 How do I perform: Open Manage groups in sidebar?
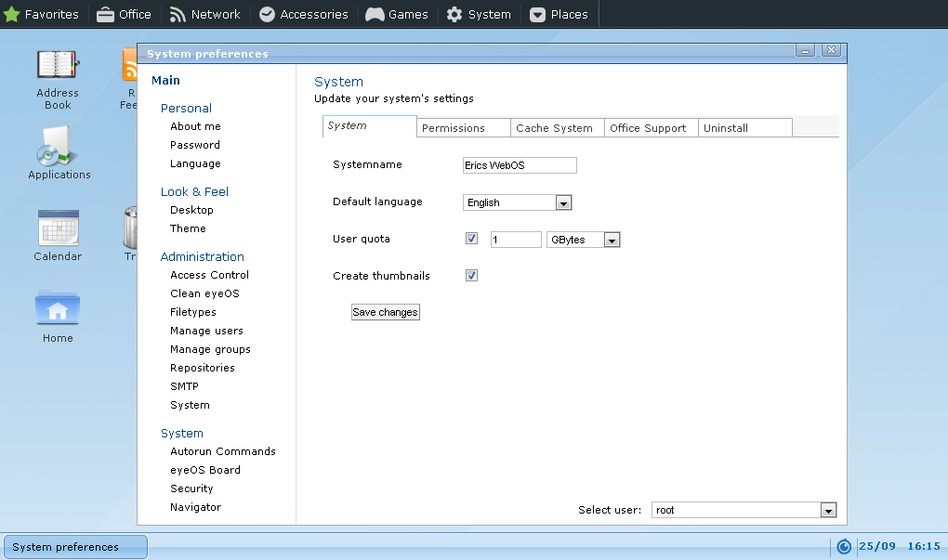coord(210,350)
